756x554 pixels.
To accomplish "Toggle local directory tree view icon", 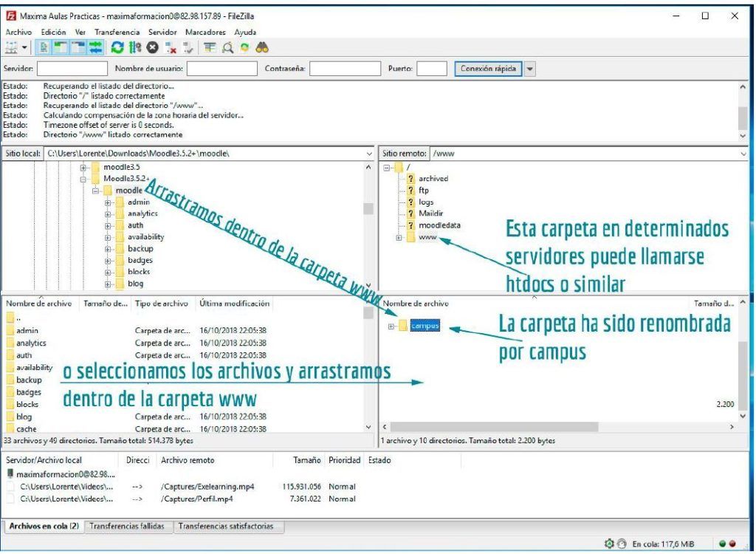I will click(61, 48).
